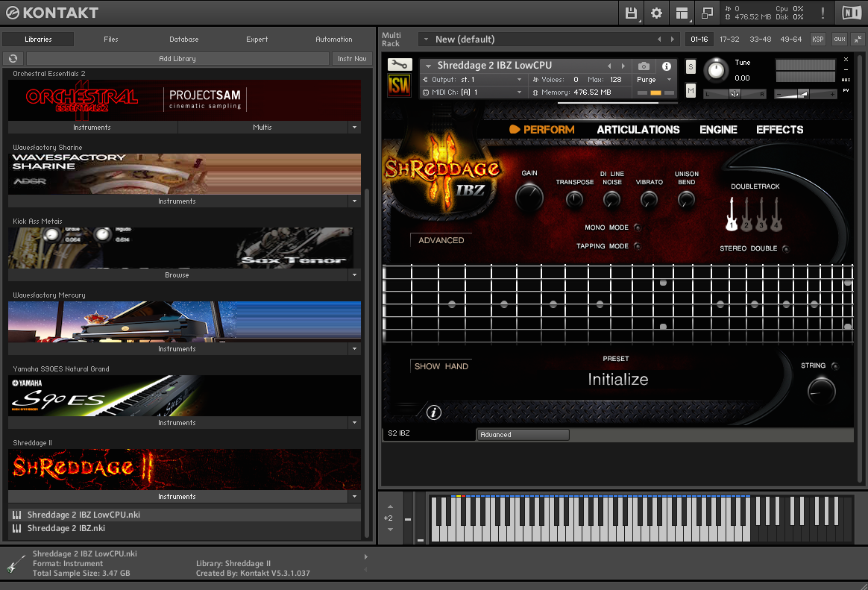Browse Kick Ass Metais library

pyautogui.click(x=177, y=274)
